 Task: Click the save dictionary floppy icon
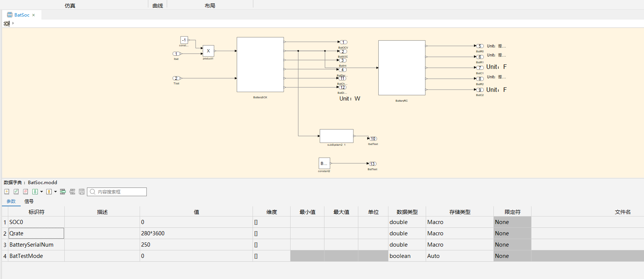pyautogui.click(x=82, y=192)
